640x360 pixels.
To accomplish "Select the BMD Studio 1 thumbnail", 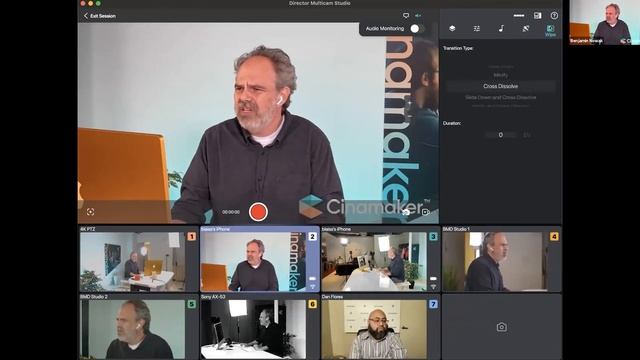I will [x=495, y=262].
